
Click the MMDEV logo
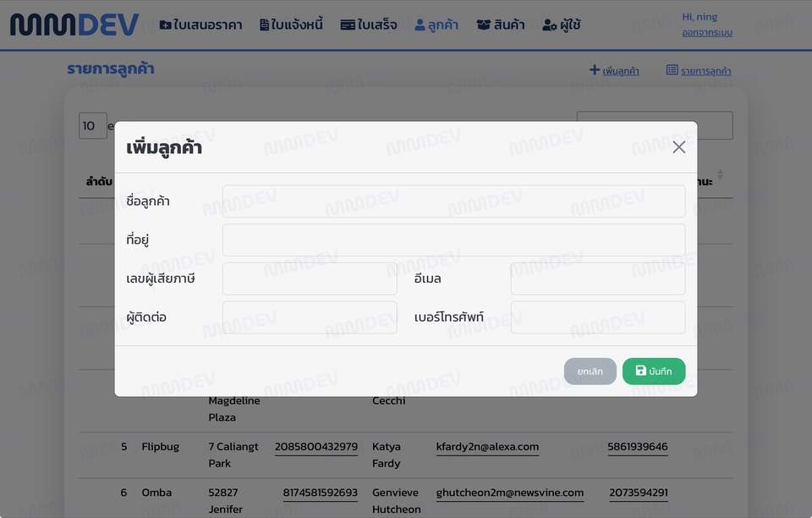(x=74, y=24)
